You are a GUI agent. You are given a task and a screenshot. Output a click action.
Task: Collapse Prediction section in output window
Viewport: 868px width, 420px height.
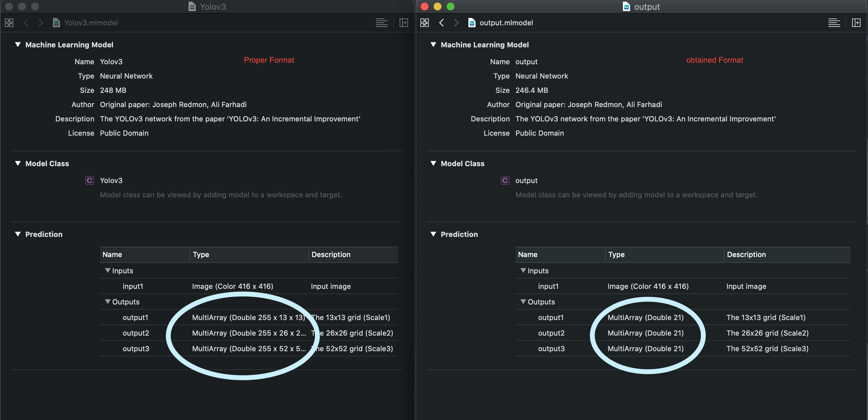[x=433, y=234]
